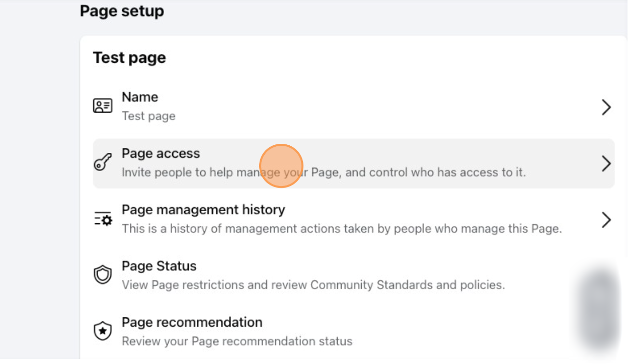
Task: Click the Test page heading
Action: [x=129, y=57]
